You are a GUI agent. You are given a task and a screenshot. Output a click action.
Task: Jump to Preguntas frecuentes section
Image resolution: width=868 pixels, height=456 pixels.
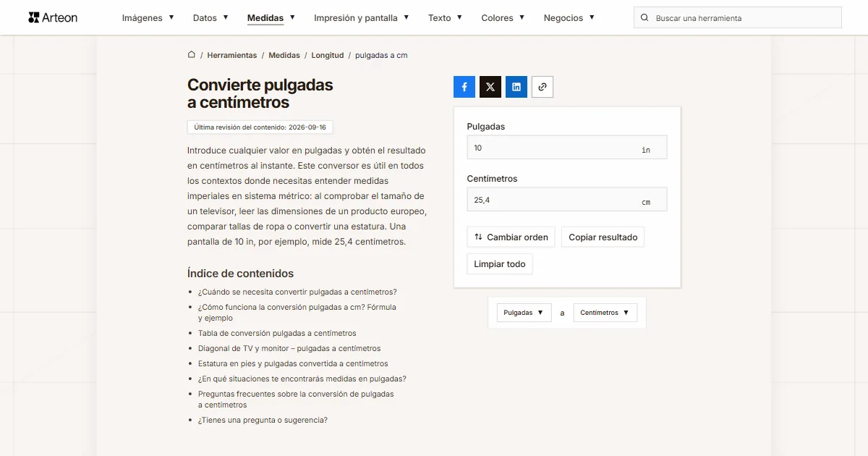tap(296, 400)
